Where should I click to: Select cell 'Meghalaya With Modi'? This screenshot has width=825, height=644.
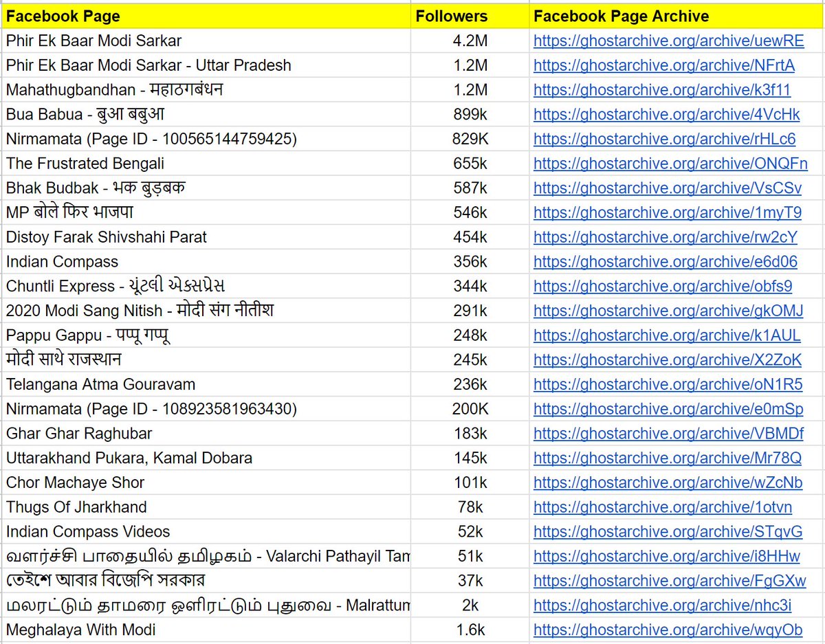(206, 630)
